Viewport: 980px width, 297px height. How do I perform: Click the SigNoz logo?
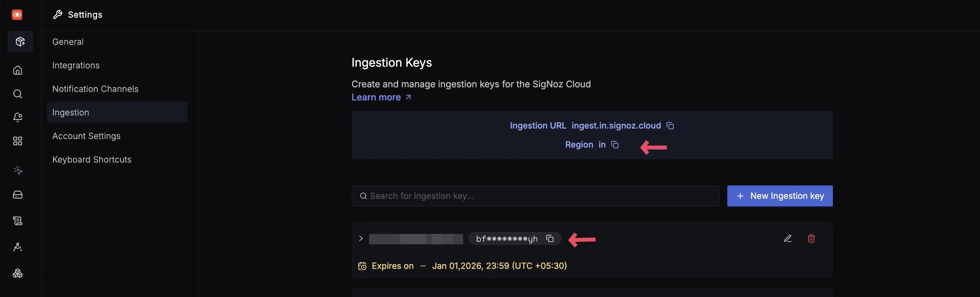(17, 15)
